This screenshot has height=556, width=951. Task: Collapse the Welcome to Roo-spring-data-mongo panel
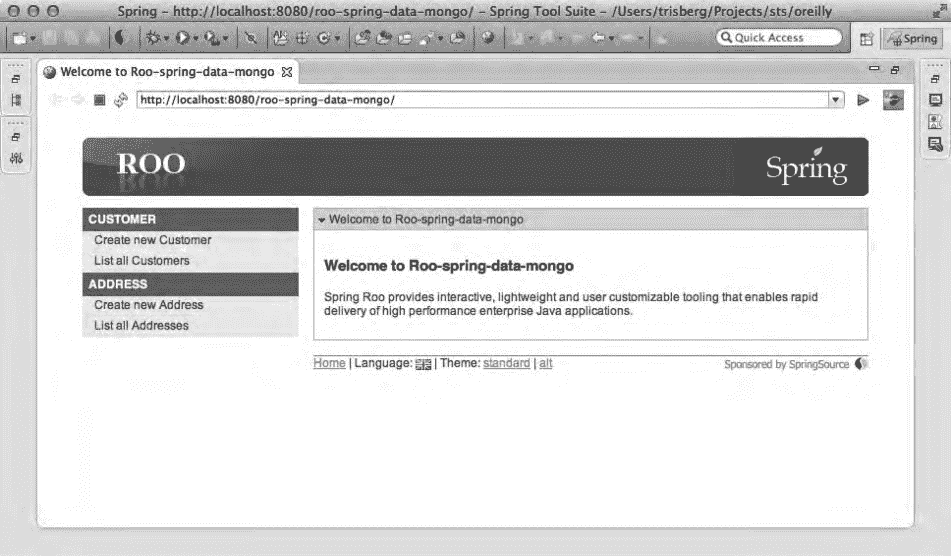pyautogui.click(x=321, y=219)
